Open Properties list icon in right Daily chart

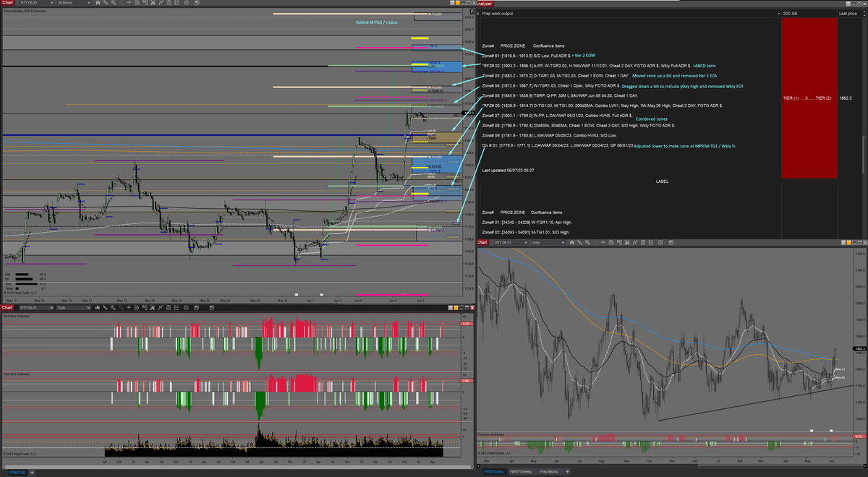pyautogui.click(x=651, y=243)
